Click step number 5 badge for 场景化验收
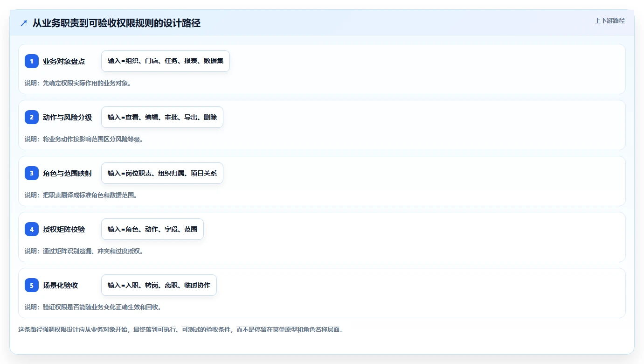644x364 pixels. (x=32, y=285)
